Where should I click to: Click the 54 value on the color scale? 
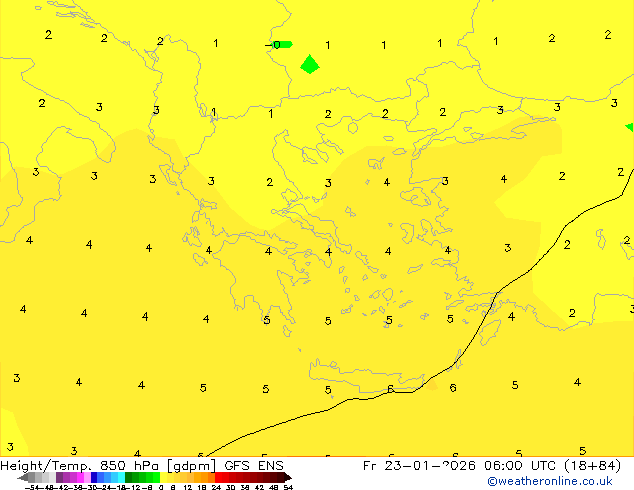click(288, 487)
